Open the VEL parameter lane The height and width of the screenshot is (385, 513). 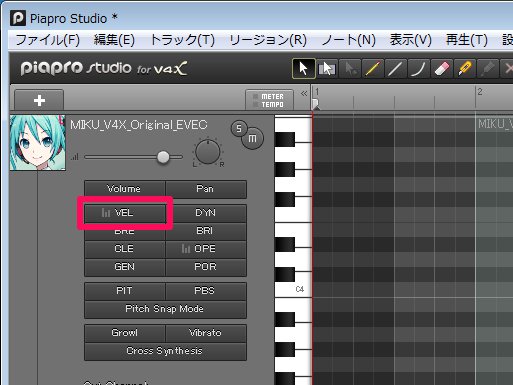point(125,213)
